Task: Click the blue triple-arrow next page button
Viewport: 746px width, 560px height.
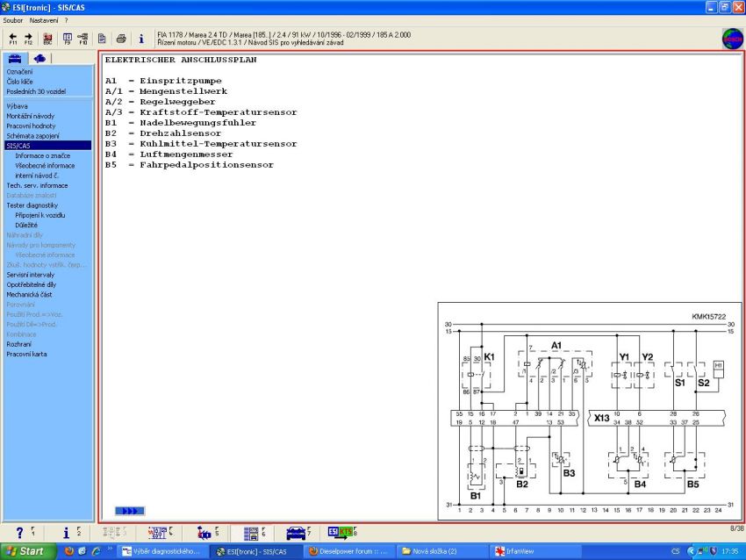Action: click(x=129, y=511)
